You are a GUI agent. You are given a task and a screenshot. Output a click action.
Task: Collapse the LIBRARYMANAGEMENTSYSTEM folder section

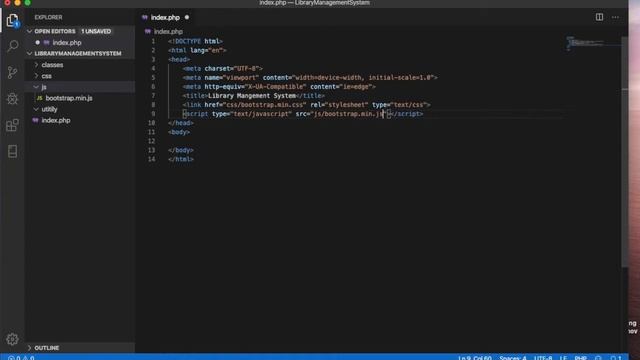click(29, 53)
